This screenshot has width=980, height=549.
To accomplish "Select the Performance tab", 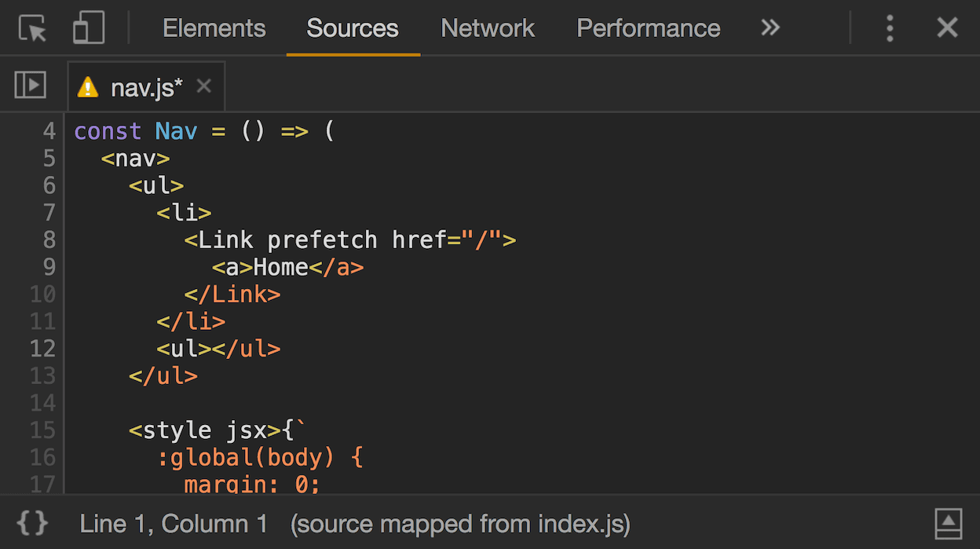I will (648, 28).
